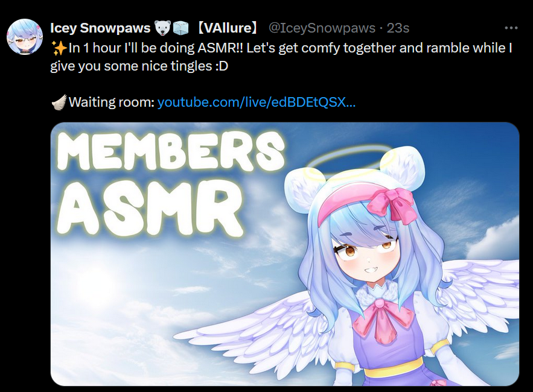Click the polar bear emoji in the name

[x=162, y=28]
